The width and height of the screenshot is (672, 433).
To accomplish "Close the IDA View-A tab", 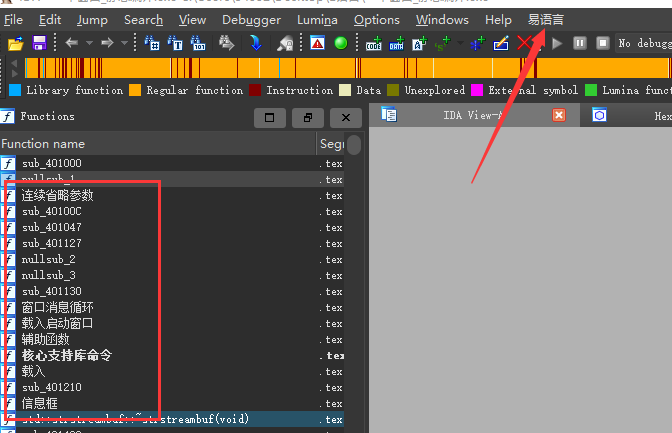I will [x=559, y=115].
